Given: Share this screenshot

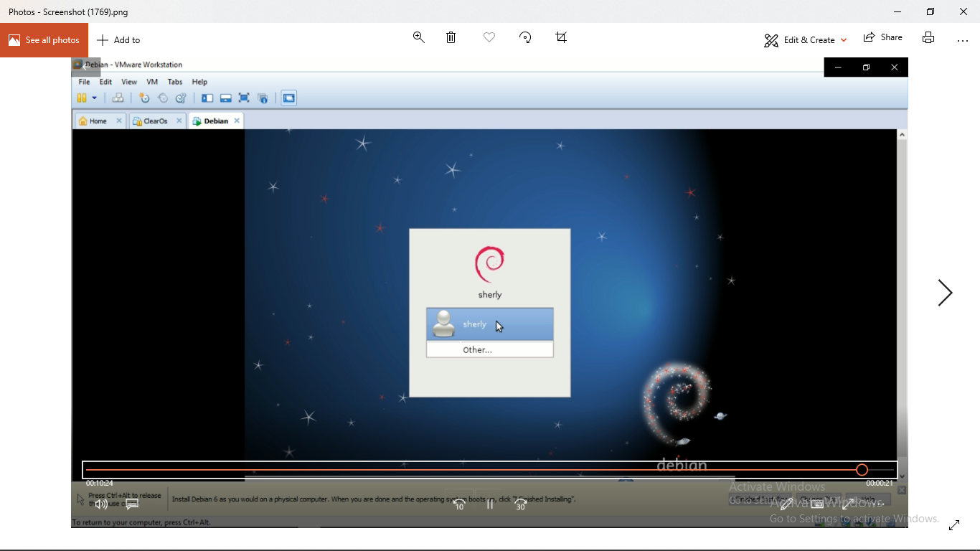Looking at the screenshot, I should 883,37.
